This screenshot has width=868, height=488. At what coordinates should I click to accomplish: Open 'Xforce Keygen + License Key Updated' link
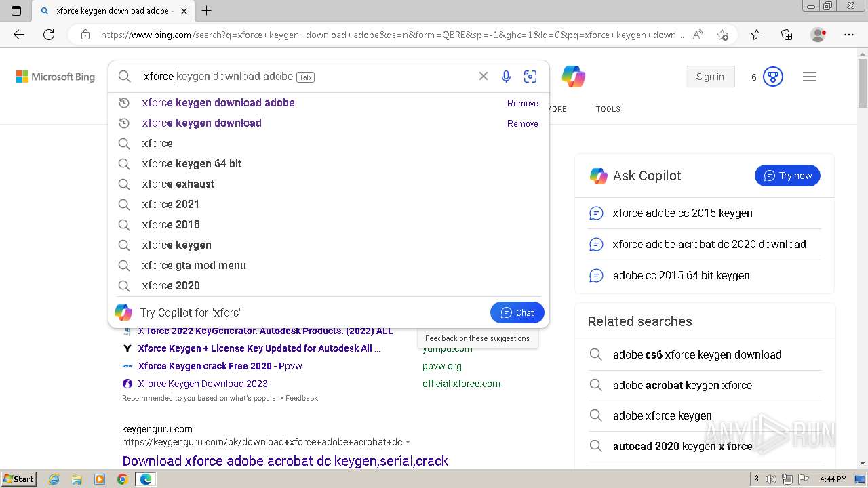tap(259, 348)
